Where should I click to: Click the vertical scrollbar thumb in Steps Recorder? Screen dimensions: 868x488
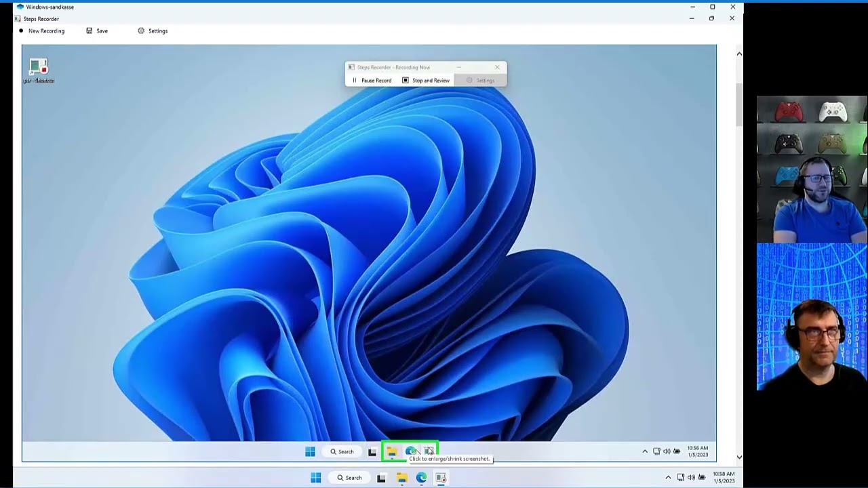[739, 105]
